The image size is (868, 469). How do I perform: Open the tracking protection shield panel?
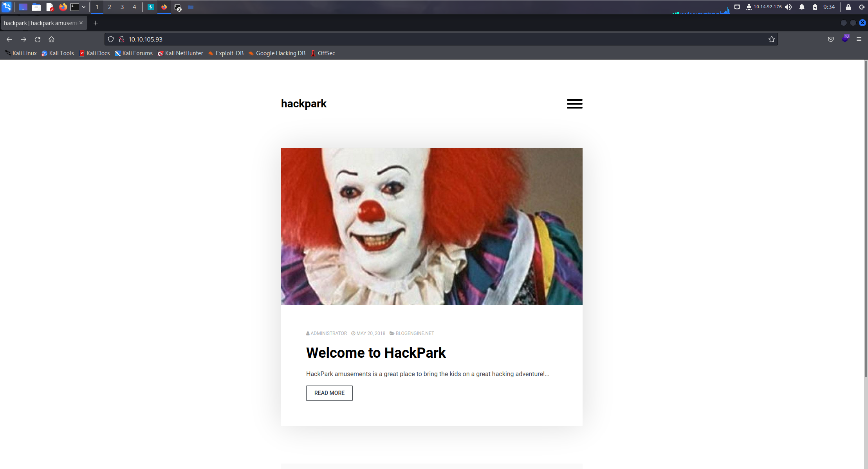(111, 39)
